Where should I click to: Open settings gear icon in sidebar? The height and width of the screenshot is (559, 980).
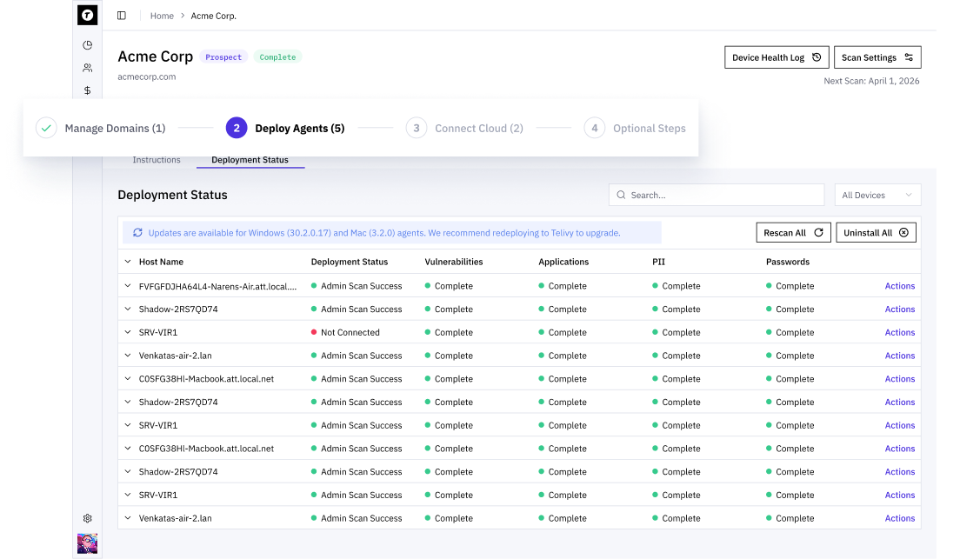(x=87, y=518)
